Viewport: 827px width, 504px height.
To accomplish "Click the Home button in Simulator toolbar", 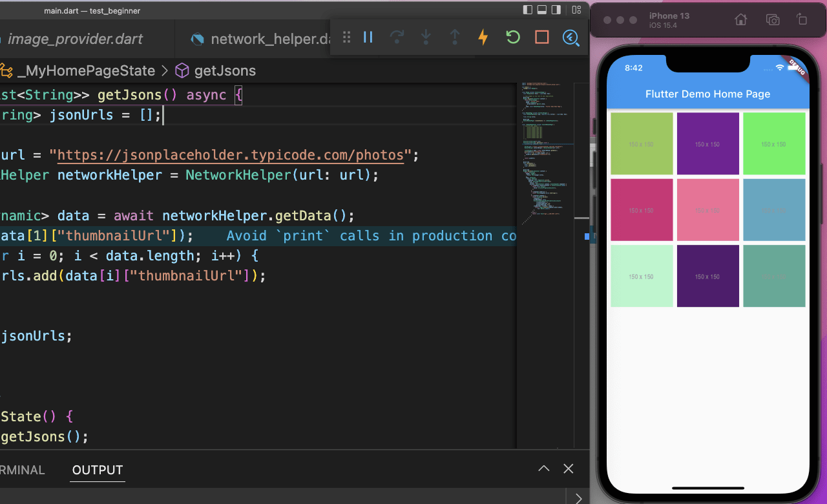I will 742,19.
